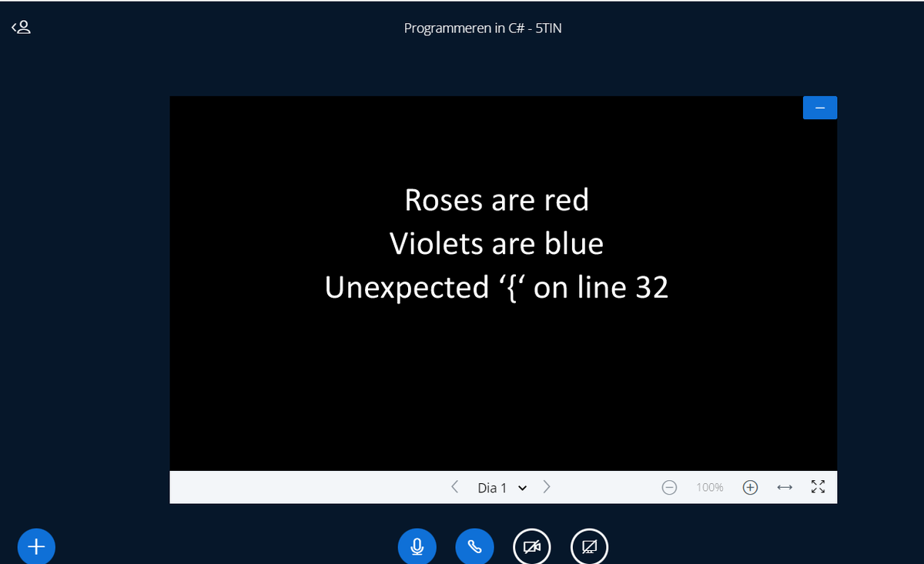Screen dimensions: 924x564
Task: Toggle the user list panel
Action: click(21, 28)
